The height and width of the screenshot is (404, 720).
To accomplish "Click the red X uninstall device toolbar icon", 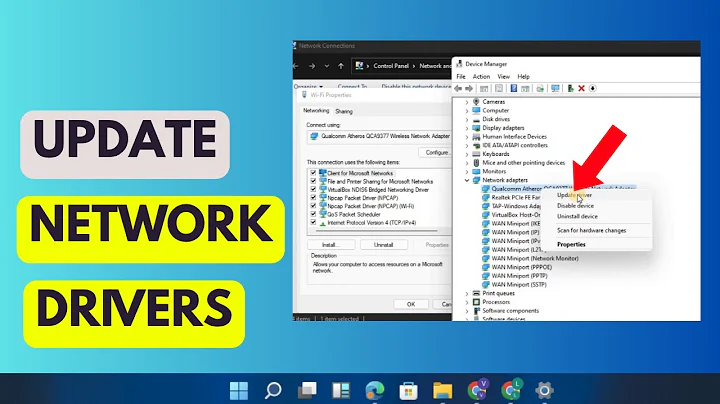I will pyautogui.click(x=581, y=88).
